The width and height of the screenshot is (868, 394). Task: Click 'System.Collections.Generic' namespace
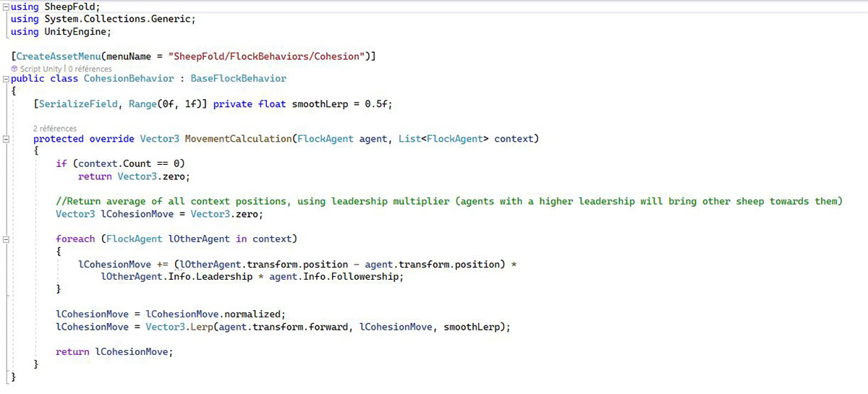tap(117, 19)
